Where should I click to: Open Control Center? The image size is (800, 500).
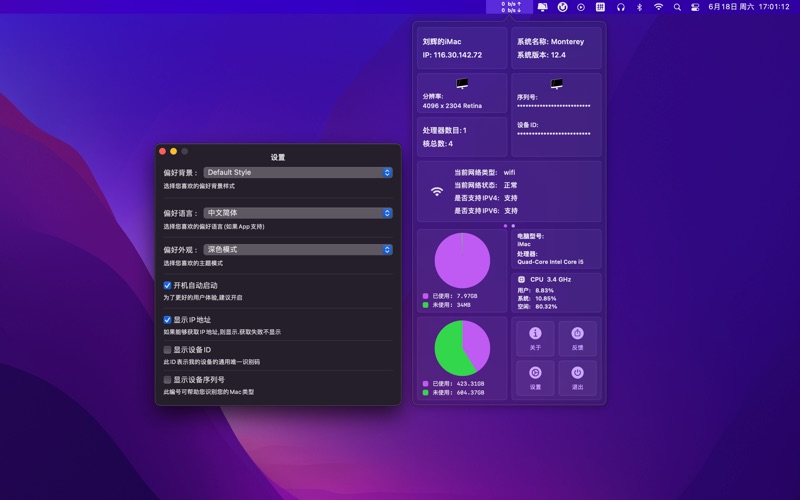tap(695, 7)
